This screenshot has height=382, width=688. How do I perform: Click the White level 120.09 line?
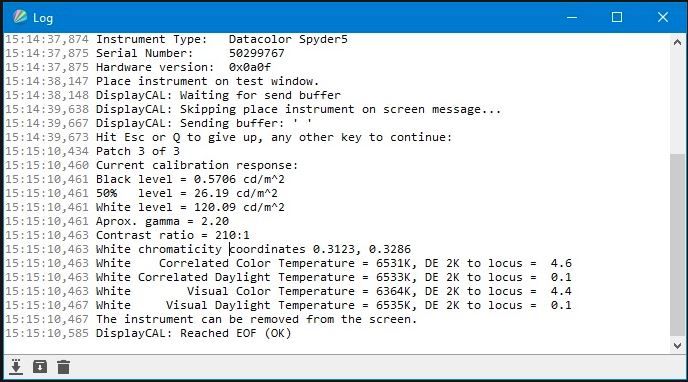pyautogui.click(x=145, y=207)
